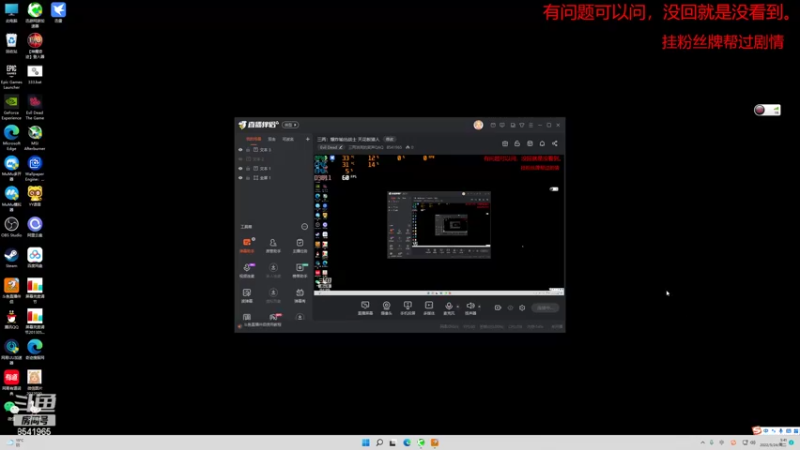Open the Windows Start menu
Screen dimensions: 800x450
[365, 442]
